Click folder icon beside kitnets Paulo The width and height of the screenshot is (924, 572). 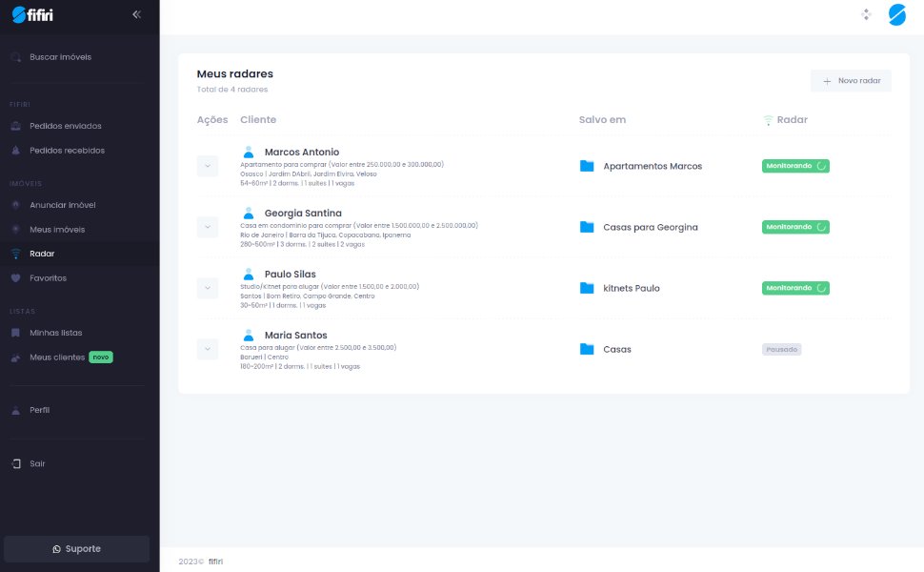pos(587,288)
